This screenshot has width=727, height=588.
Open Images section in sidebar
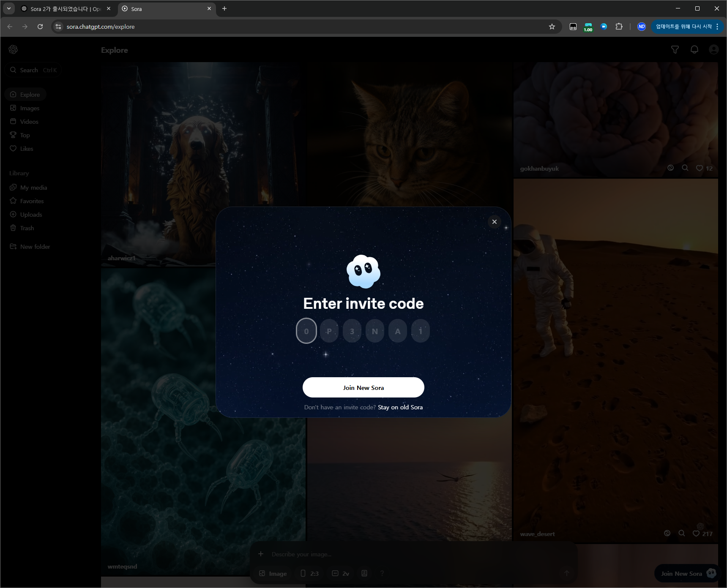pyautogui.click(x=25, y=108)
